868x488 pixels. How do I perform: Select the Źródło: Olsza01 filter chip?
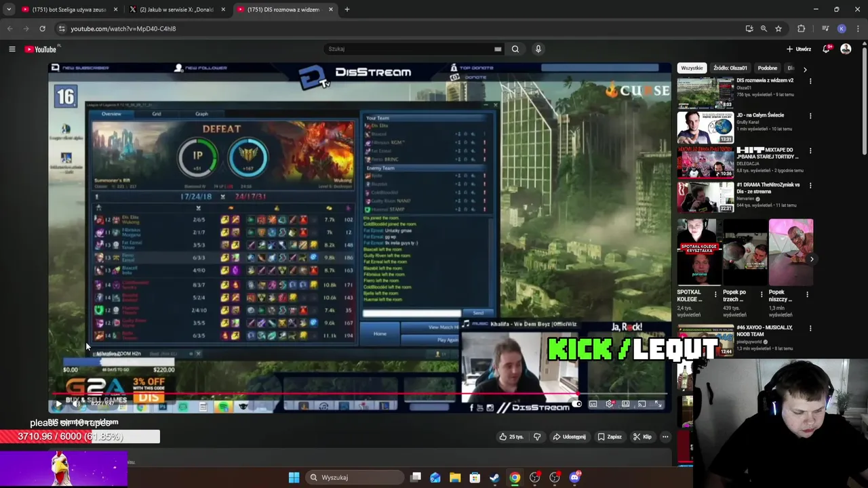(x=730, y=68)
